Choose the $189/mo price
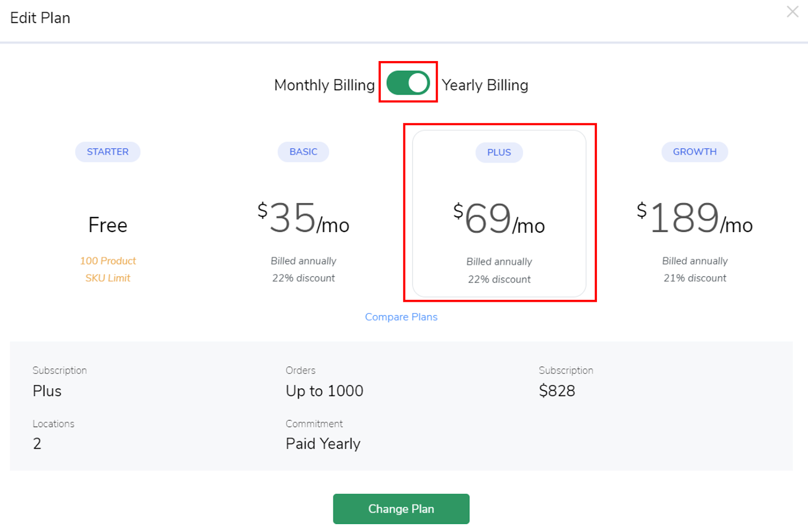The width and height of the screenshot is (808, 532). pyautogui.click(x=694, y=219)
